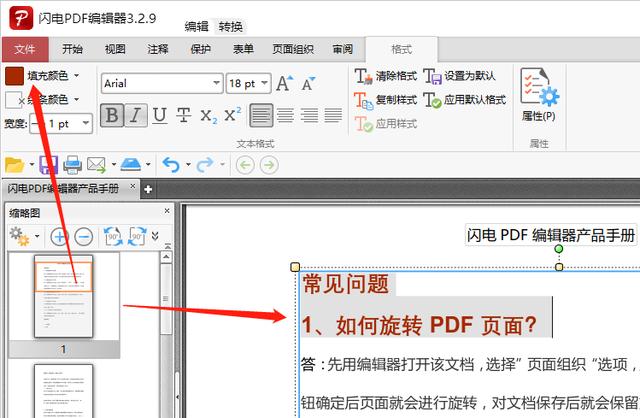Align text left

[x=261, y=115]
